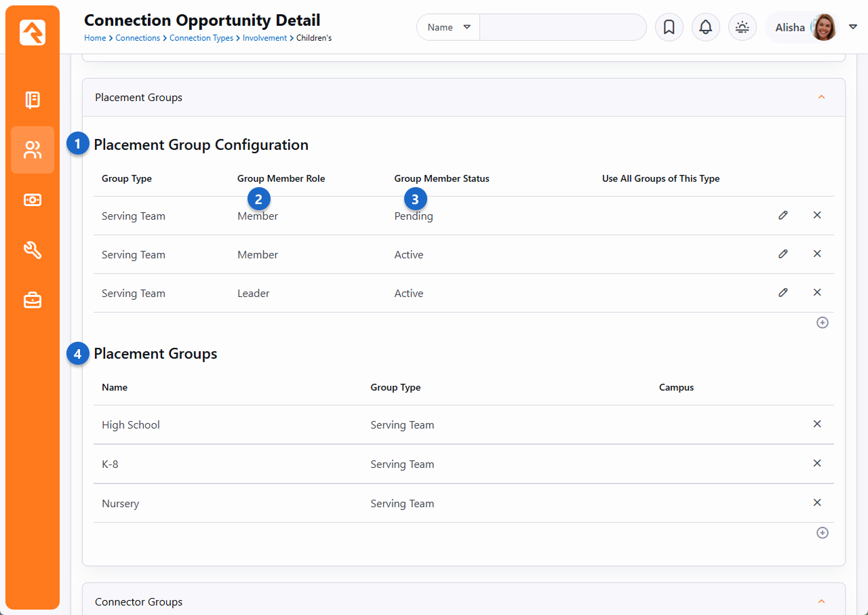Go to Connection Types breadcrumb link
868x615 pixels.
point(201,38)
